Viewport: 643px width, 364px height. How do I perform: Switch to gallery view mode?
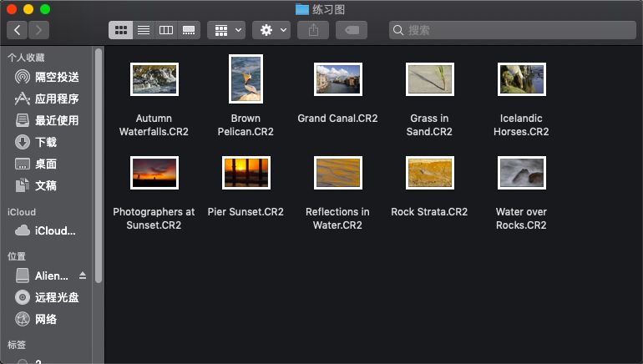189,30
